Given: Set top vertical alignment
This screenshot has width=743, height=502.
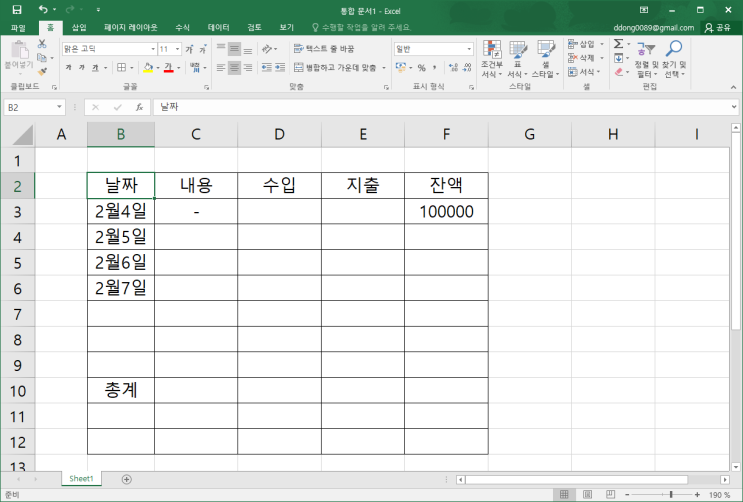Looking at the screenshot, I should 221,49.
